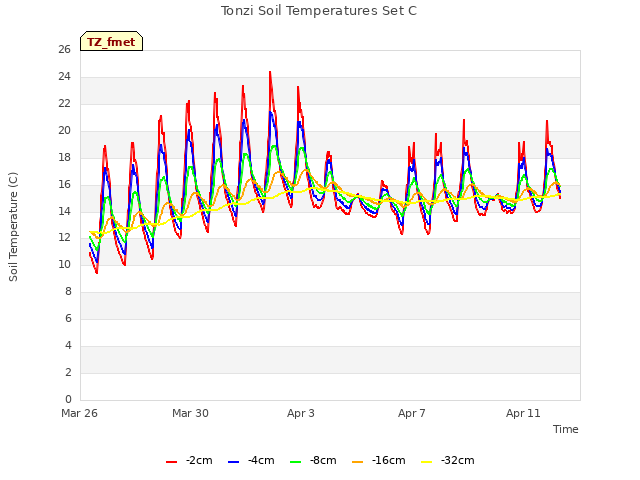This screenshot has width=640, height=480.
Task: Select the -4cm legend label
Action: click(x=261, y=460)
